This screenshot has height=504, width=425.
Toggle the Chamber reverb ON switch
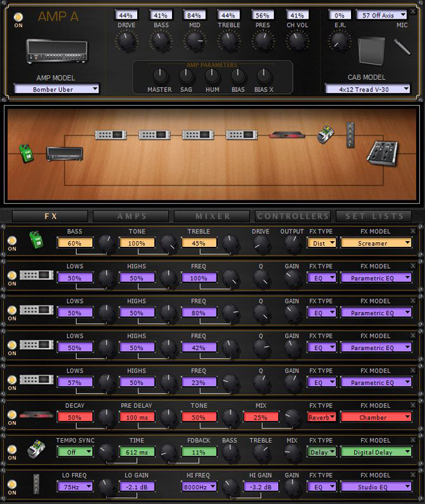point(12,414)
